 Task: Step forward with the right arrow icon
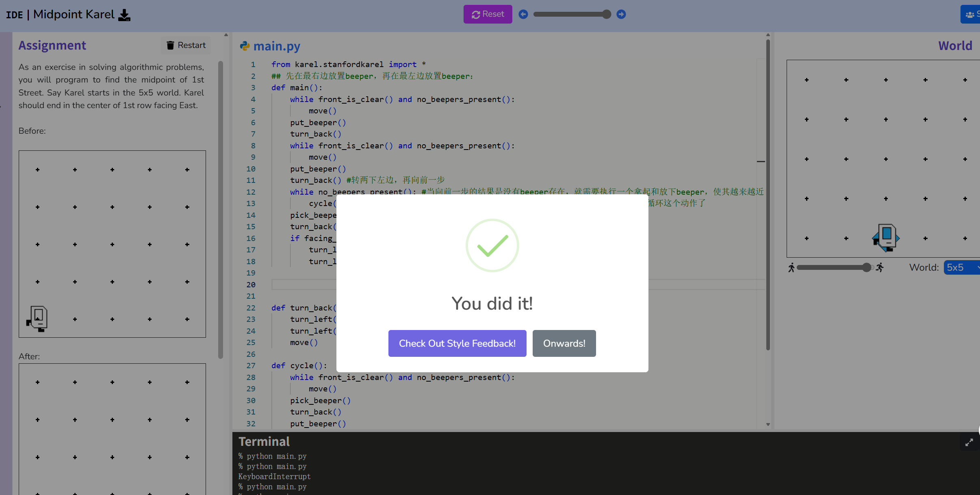[x=621, y=14]
